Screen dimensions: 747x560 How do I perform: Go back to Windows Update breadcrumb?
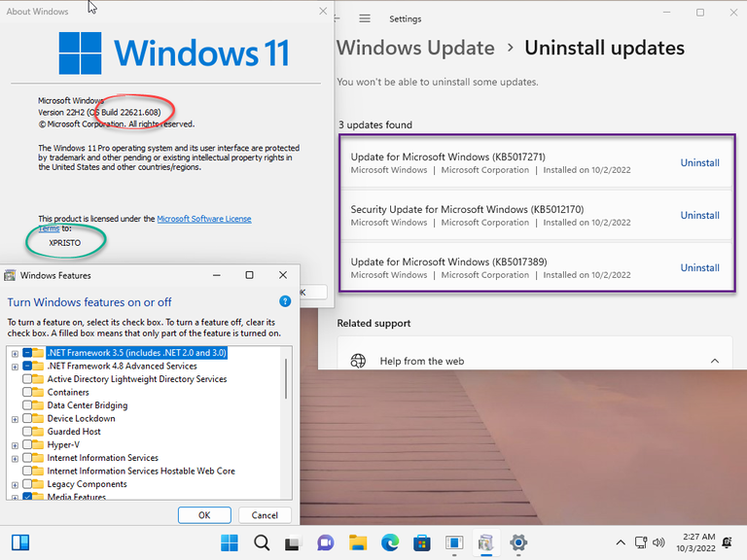click(x=416, y=48)
